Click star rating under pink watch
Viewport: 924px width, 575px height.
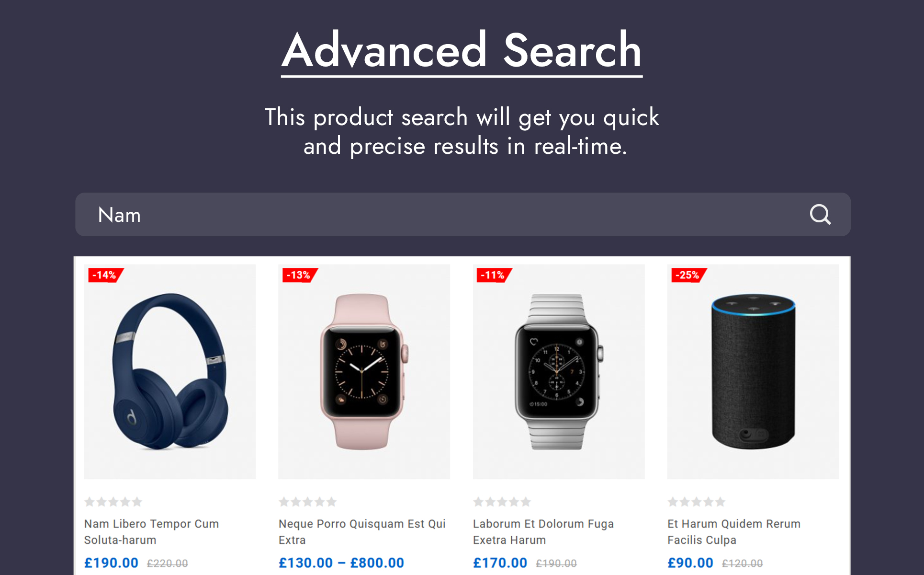[308, 502]
